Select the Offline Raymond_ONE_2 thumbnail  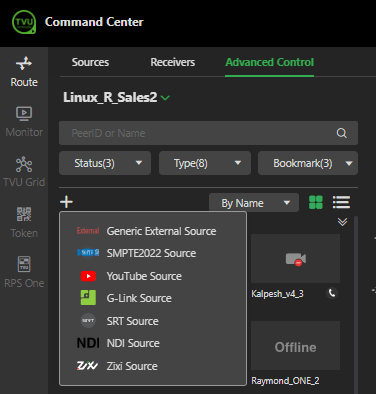(295, 346)
